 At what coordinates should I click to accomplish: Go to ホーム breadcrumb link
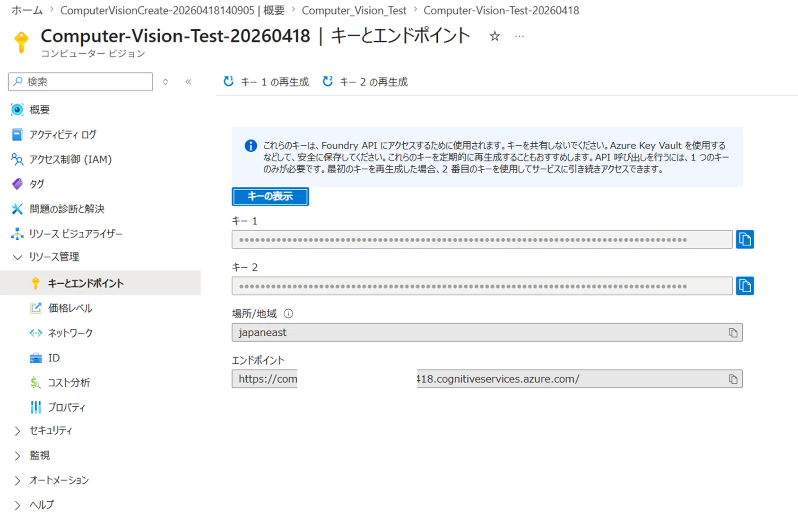point(27,10)
